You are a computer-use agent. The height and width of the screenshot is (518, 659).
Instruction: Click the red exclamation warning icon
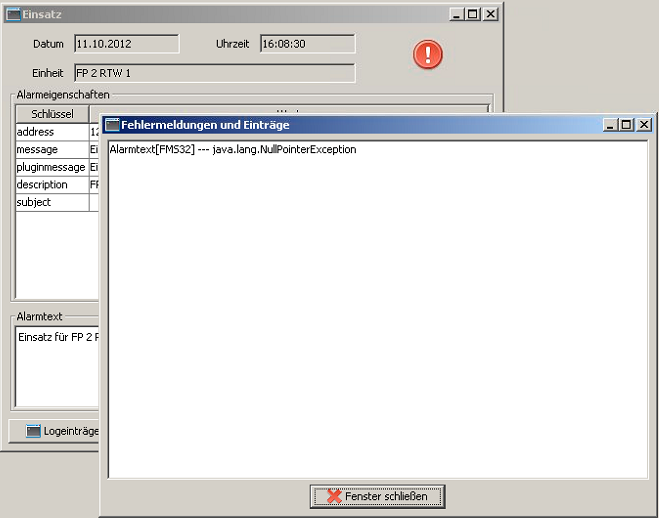(428, 55)
